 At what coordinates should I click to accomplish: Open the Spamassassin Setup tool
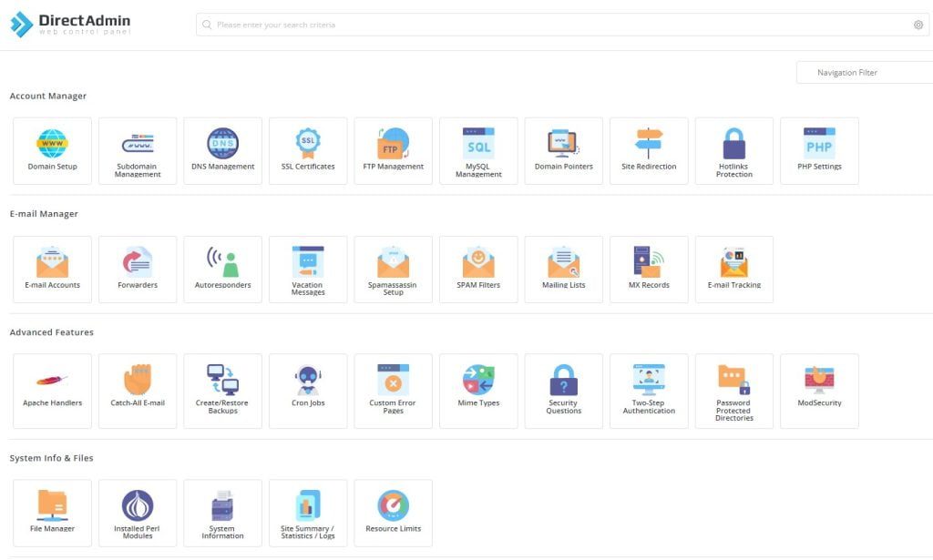[x=393, y=268]
